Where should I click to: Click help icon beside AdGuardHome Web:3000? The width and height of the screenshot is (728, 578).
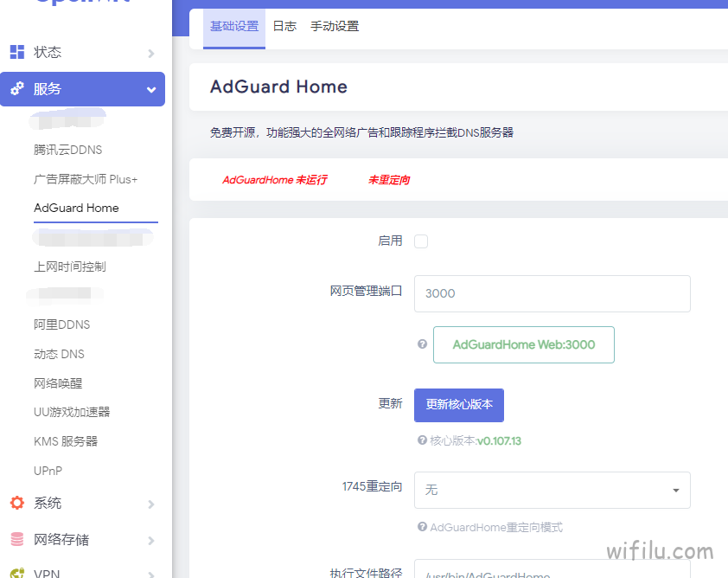coord(422,344)
